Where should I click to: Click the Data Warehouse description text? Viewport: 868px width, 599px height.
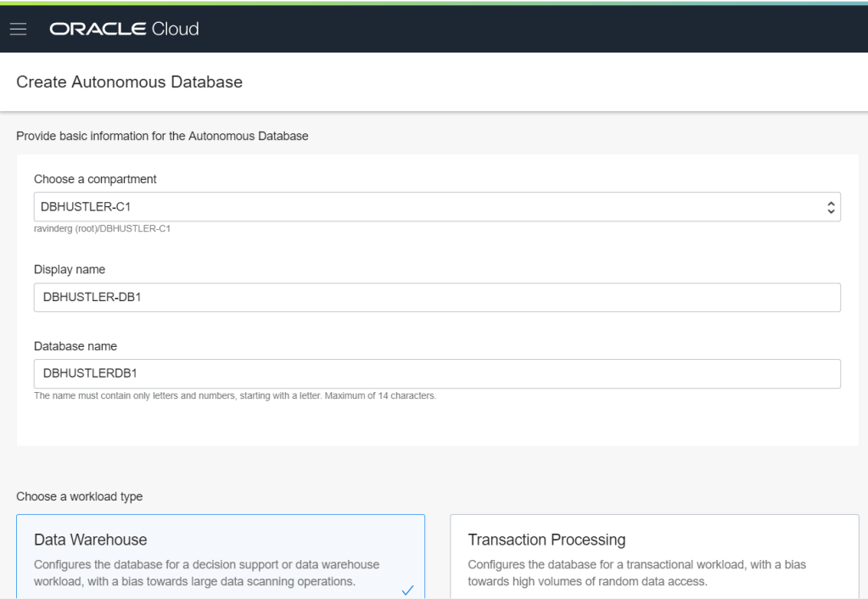[x=207, y=573]
